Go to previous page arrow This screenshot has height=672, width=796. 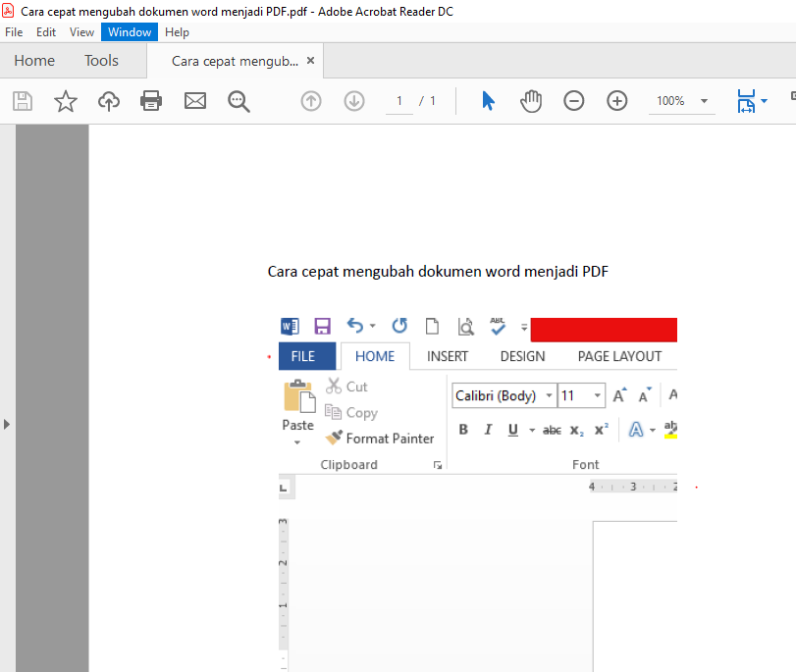coord(311,101)
